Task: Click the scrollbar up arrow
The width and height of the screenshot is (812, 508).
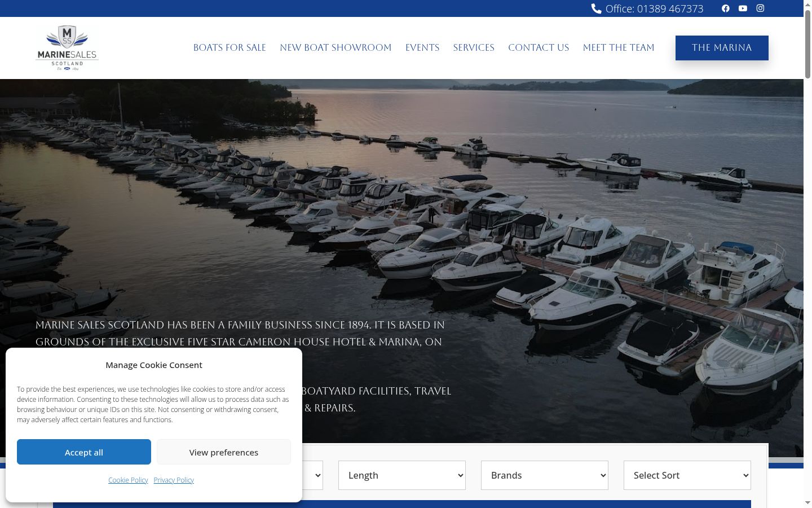Action: click(x=807, y=5)
